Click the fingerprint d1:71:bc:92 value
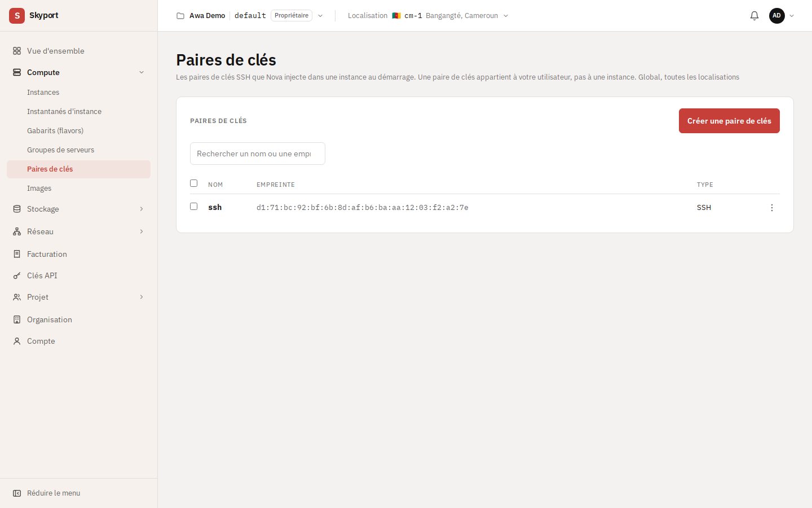This screenshot has height=508, width=812. click(363, 208)
